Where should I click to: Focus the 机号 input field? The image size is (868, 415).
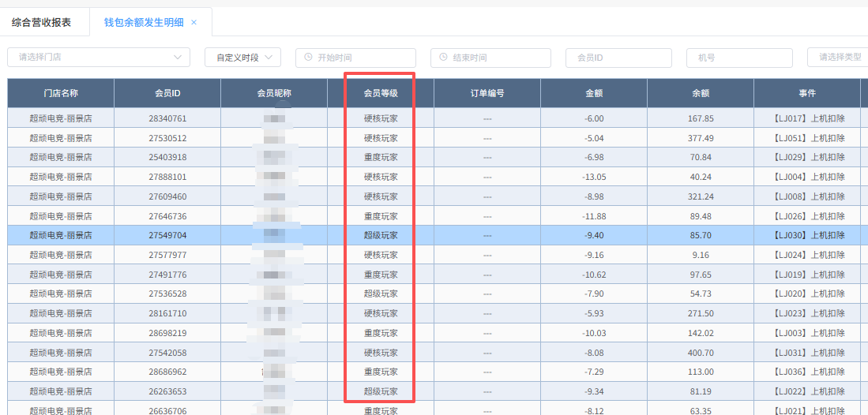739,58
